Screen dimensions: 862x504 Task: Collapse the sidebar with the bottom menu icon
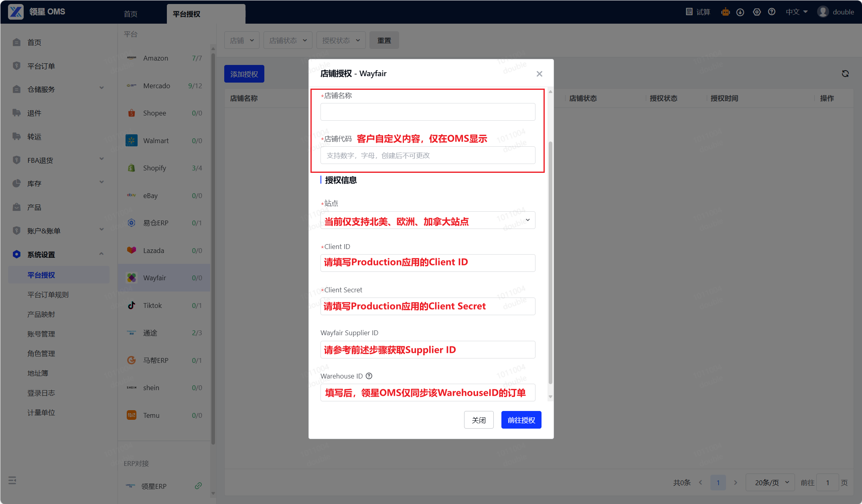(12, 480)
